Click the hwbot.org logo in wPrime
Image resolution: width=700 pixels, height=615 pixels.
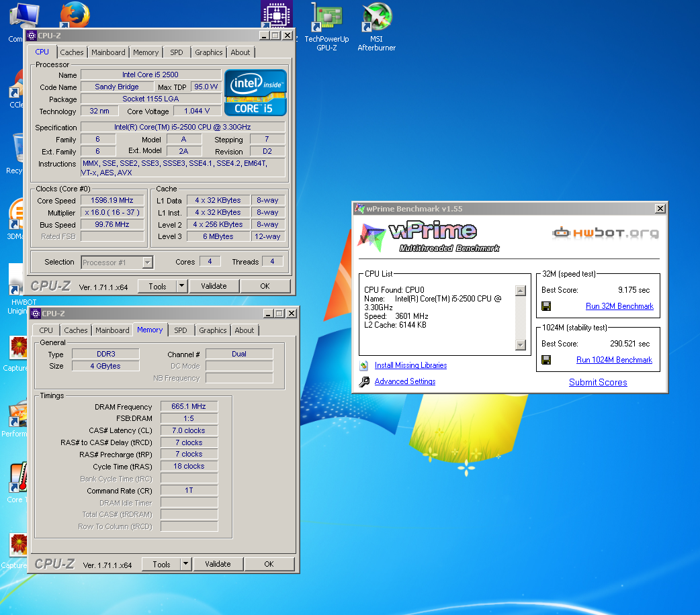pyautogui.click(x=606, y=232)
